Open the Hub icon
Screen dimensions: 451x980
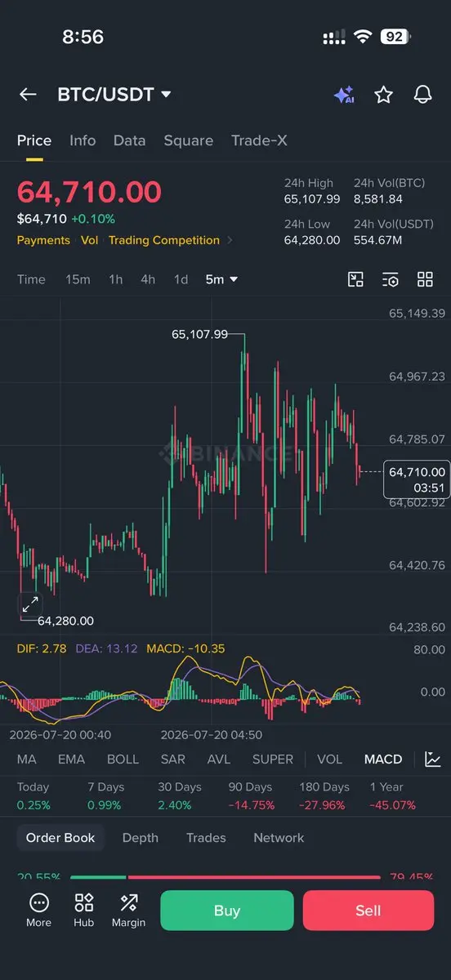tap(83, 910)
